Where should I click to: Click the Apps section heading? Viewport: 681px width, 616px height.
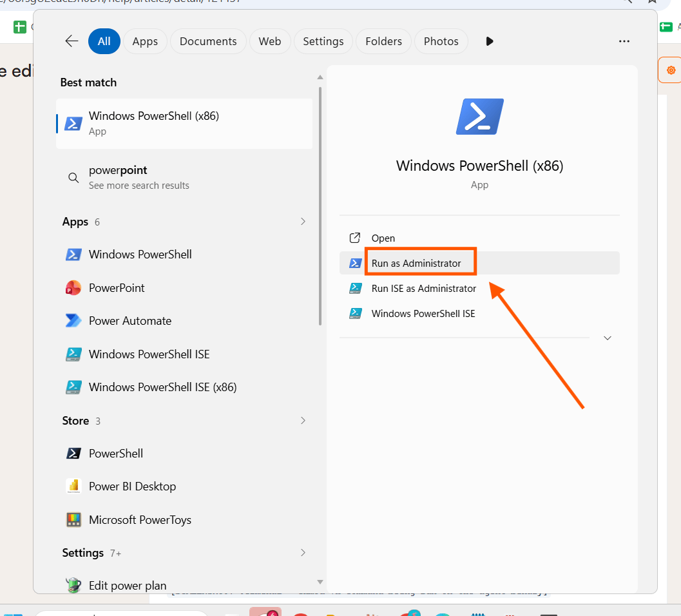(75, 222)
